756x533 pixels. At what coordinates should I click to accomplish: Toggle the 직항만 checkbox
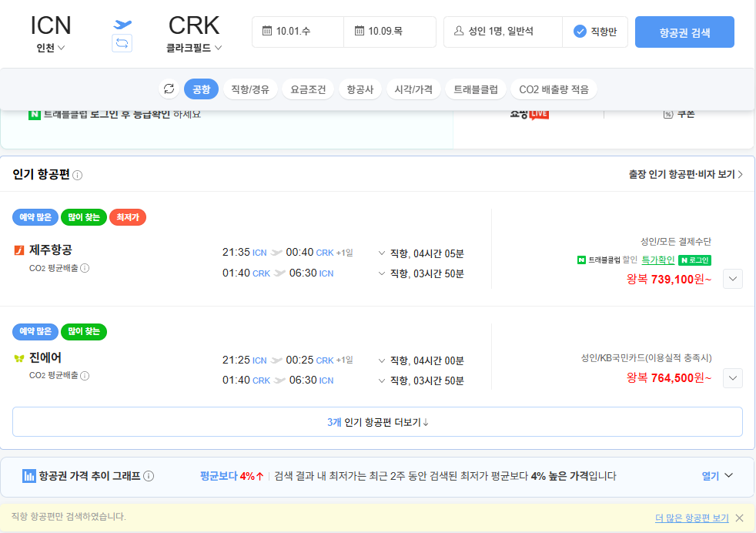[580, 32]
